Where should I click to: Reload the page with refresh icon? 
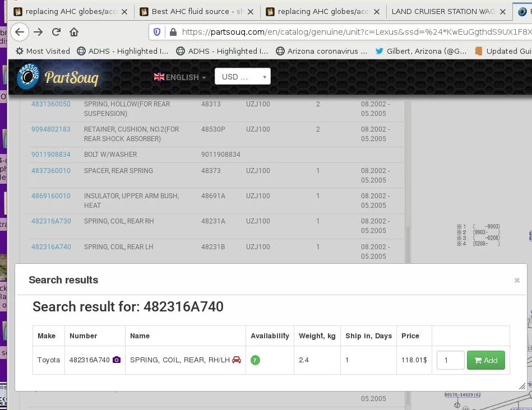pos(56,32)
